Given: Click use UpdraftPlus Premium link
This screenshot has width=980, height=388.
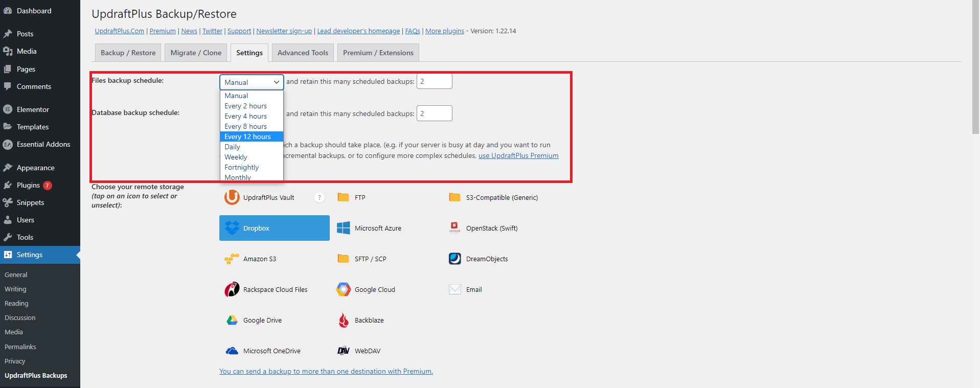Looking at the screenshot, I should pyautogui.click(x=518, y=155).
